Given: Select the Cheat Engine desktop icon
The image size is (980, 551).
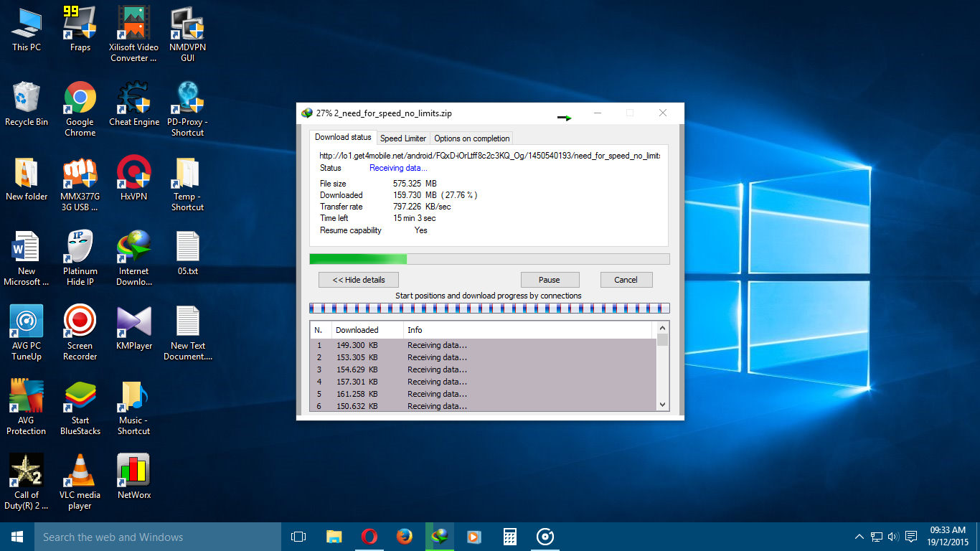Looking at the screenshot, I should (x=134, y=104).
